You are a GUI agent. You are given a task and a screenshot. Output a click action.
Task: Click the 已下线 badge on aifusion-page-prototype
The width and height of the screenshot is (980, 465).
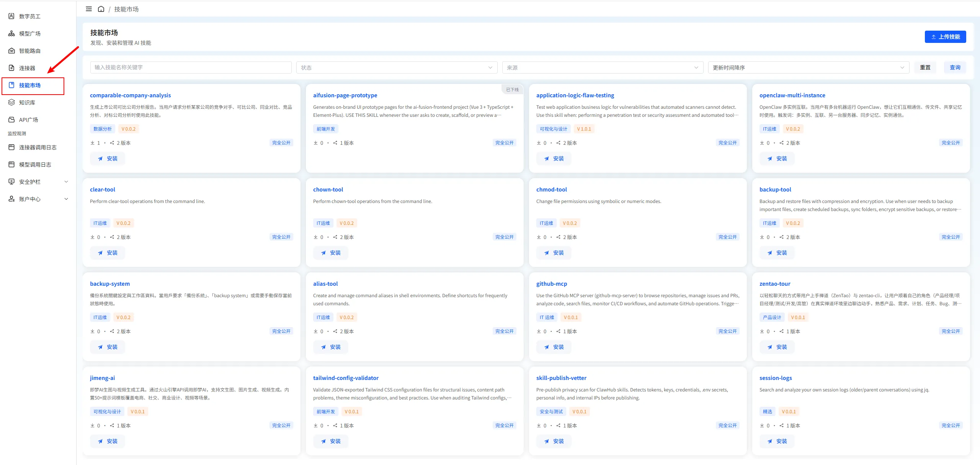(x=512, y=90)
